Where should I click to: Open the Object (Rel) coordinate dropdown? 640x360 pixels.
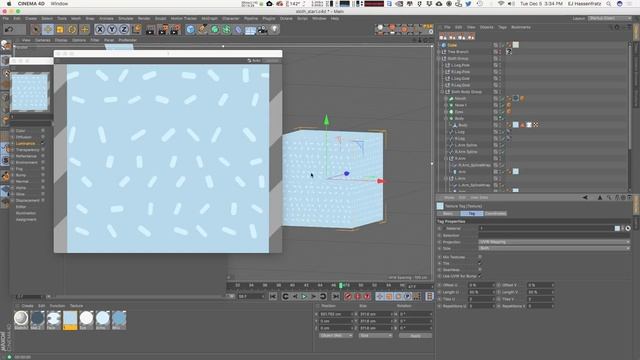336,336
